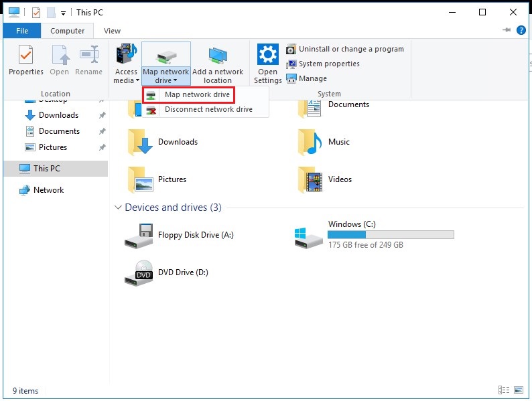Click Uninstall or change a program
532x401 pixels.
click(344, 49)
